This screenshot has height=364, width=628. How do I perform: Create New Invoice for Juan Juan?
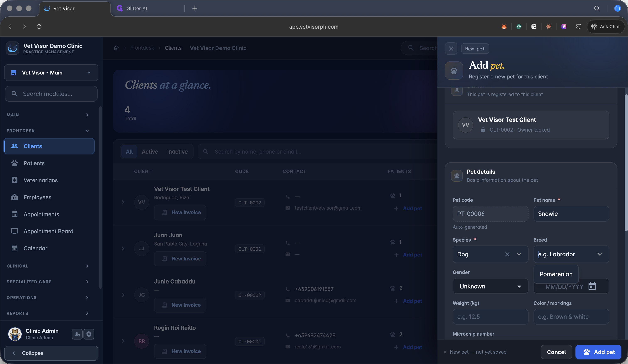pos(180,259)
